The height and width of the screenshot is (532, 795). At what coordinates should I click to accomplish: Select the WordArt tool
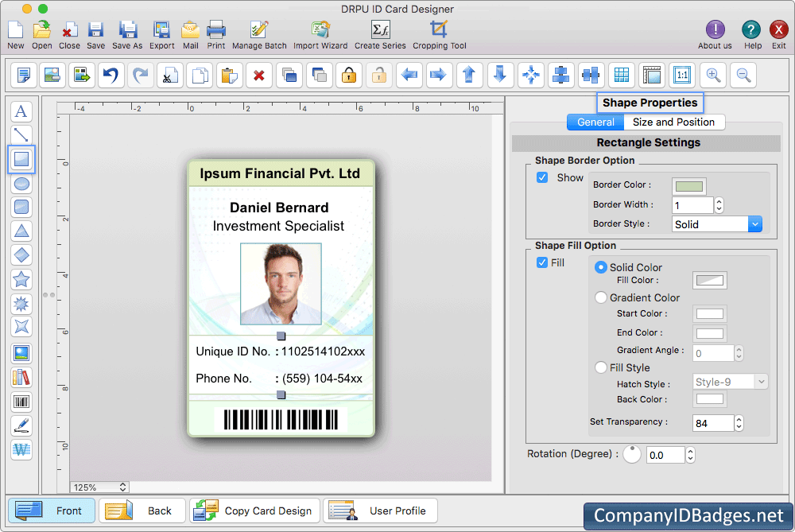[21, 449]
